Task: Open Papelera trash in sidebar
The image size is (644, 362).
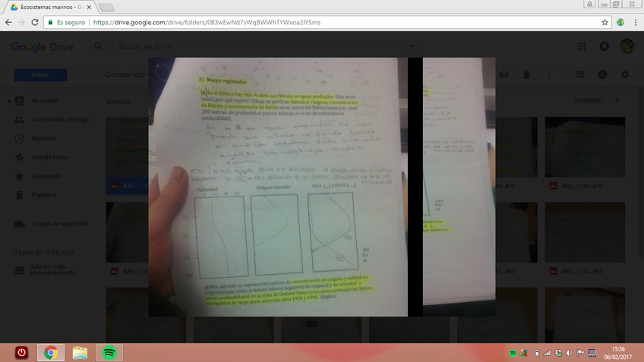Action: [x=43, y=195]
